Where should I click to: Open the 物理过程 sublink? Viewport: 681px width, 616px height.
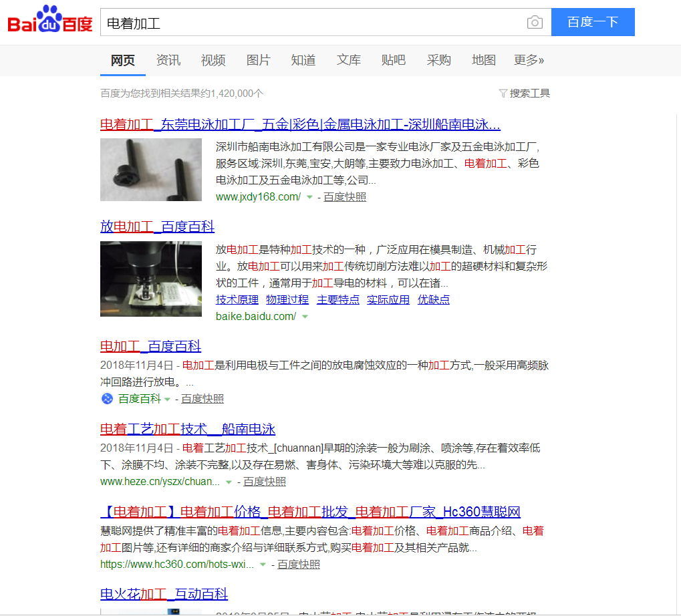point(287,299)
